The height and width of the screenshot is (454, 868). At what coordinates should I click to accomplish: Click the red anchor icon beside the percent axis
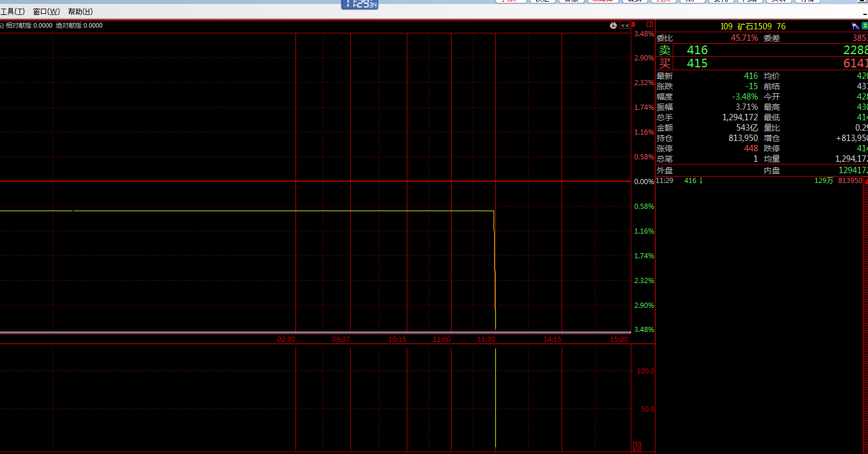tap(634, 25)
